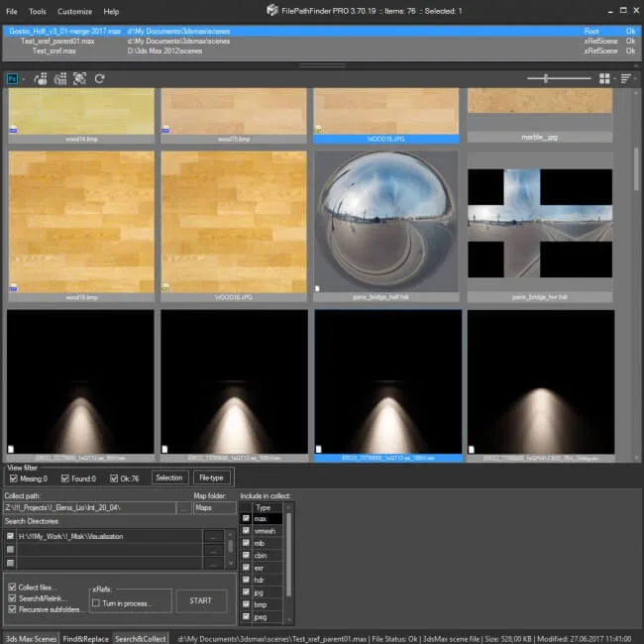644x644 pixels.
Task: Browse for collect path with the '...' button
Action: (x=184, y=508)
